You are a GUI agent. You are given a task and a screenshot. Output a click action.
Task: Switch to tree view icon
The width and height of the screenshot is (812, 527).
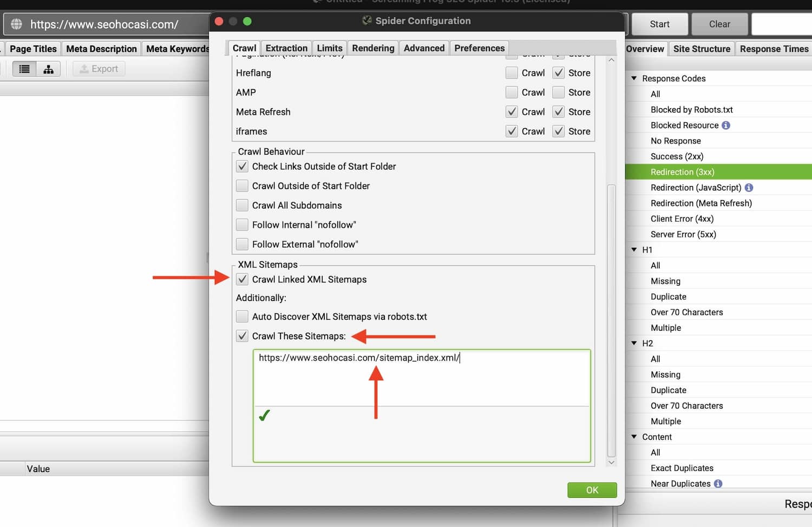click(48, 69)
